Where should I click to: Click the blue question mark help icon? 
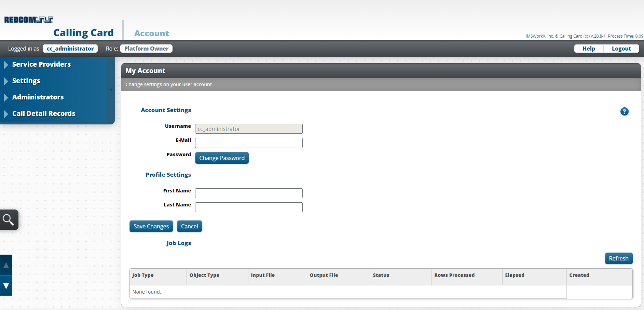[x=624, y=112]
